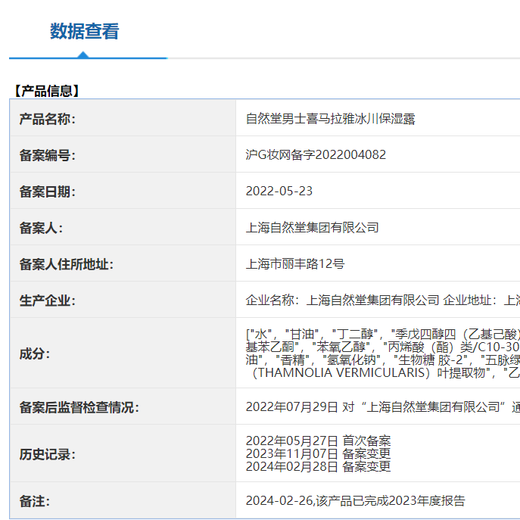This screenshot has height=520, width=520.
Task: Click the 产品名称 label cell
Action: [123, 118]
